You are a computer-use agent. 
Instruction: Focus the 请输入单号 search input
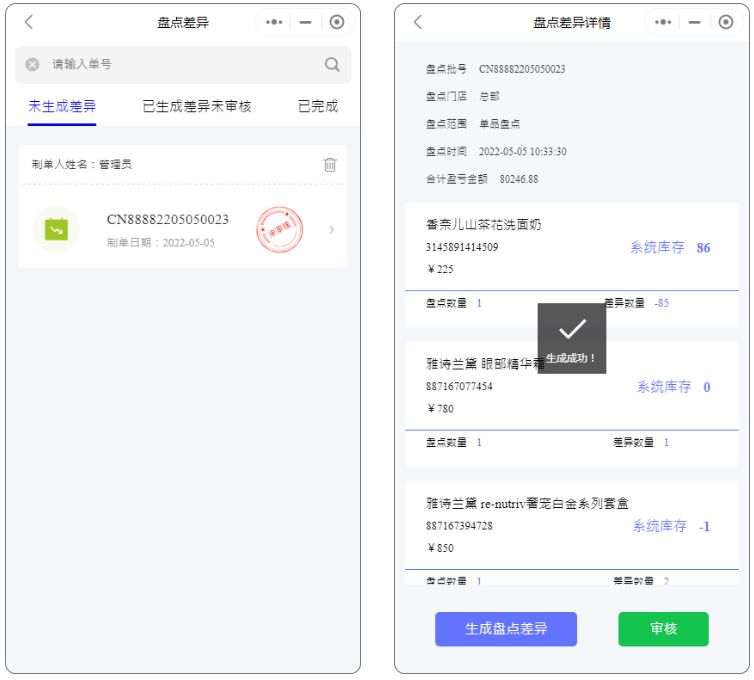(x=183, y=64)
